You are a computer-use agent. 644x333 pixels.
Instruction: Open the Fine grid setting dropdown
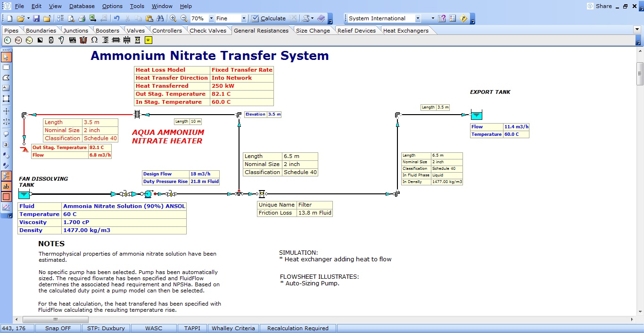pyautogui.click(x=244, y=18)
